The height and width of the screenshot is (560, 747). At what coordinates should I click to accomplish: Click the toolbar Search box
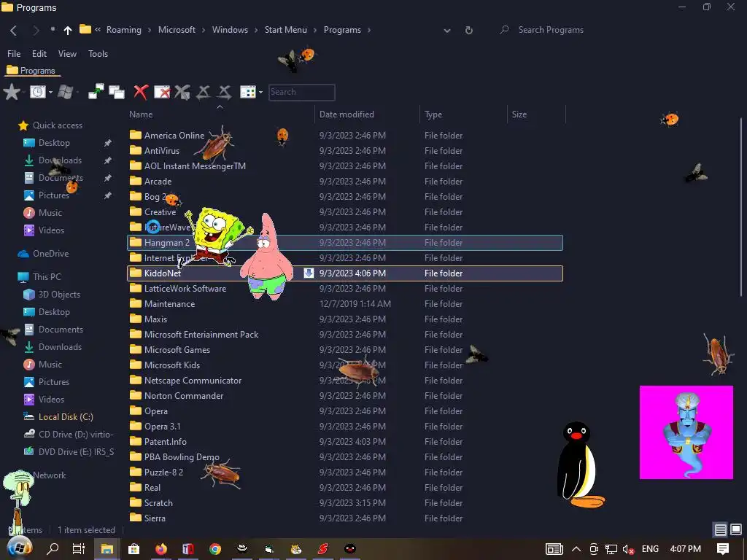click(x=301, y=92)
